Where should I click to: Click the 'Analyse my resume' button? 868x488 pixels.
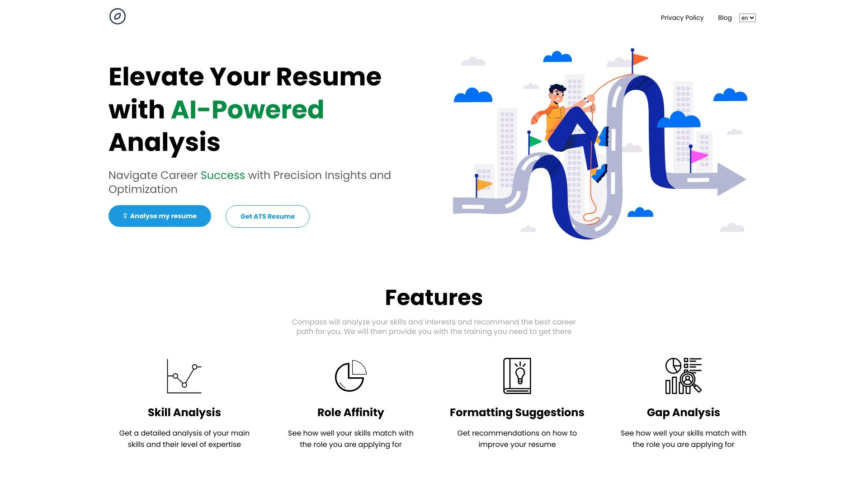(x=159, y=216)
